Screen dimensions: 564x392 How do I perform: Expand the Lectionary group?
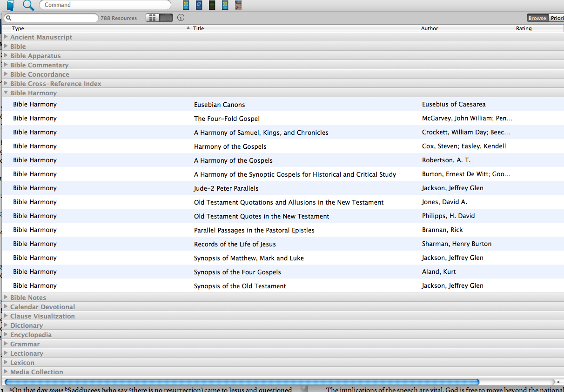coord(6,353)
